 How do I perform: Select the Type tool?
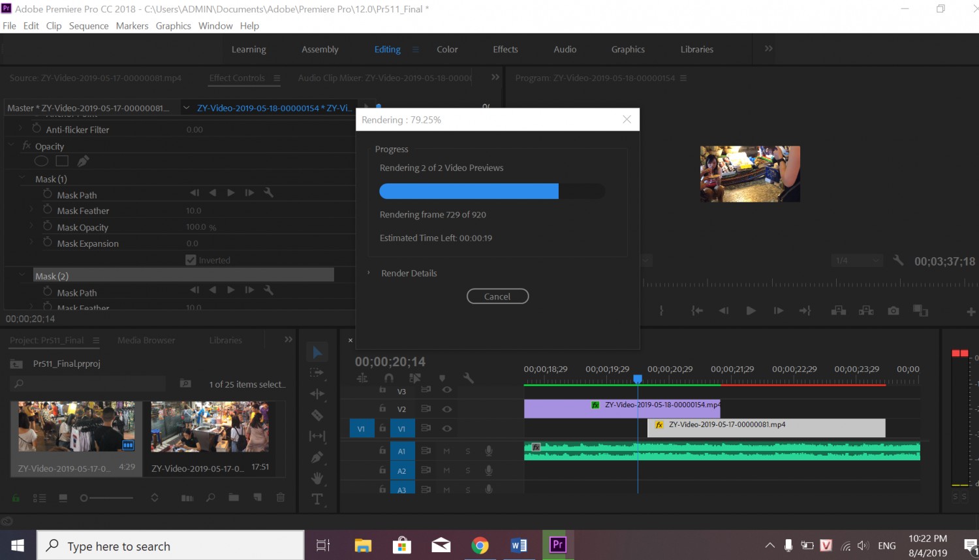click(317, 499)
